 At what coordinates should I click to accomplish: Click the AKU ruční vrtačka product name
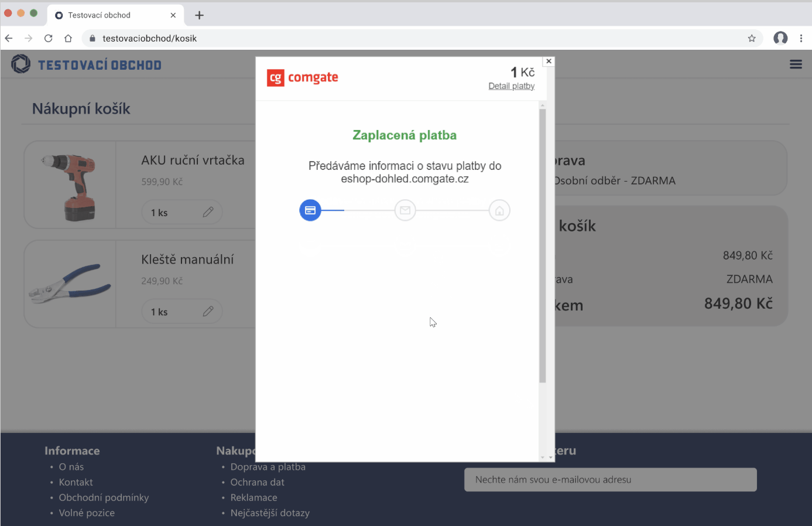[x=193, y=160]
